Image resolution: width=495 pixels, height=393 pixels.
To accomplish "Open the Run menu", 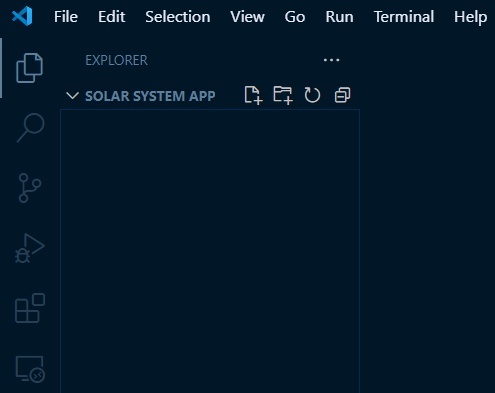I will [x=339, y=17].
